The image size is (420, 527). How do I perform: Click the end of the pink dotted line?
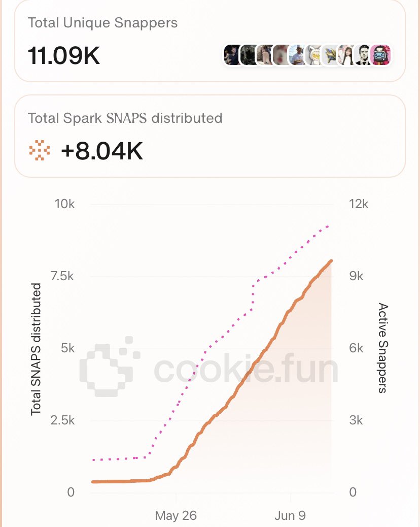(328, 227)
